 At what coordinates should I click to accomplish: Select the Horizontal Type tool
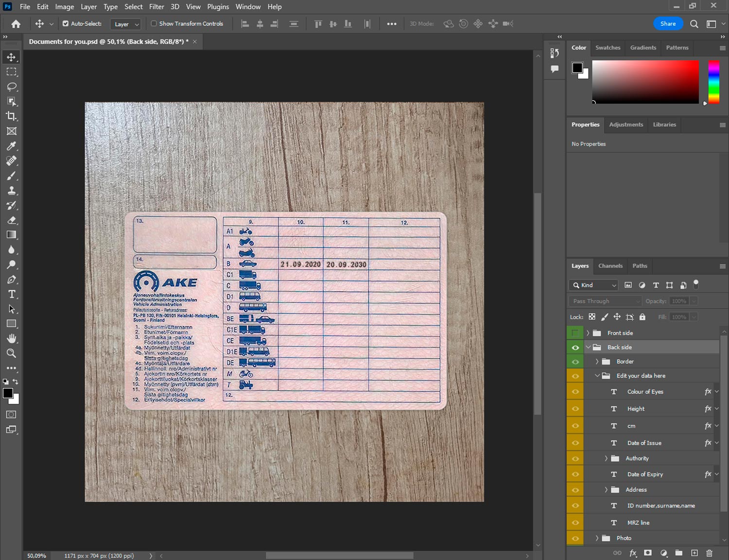[x=11, y=294]
